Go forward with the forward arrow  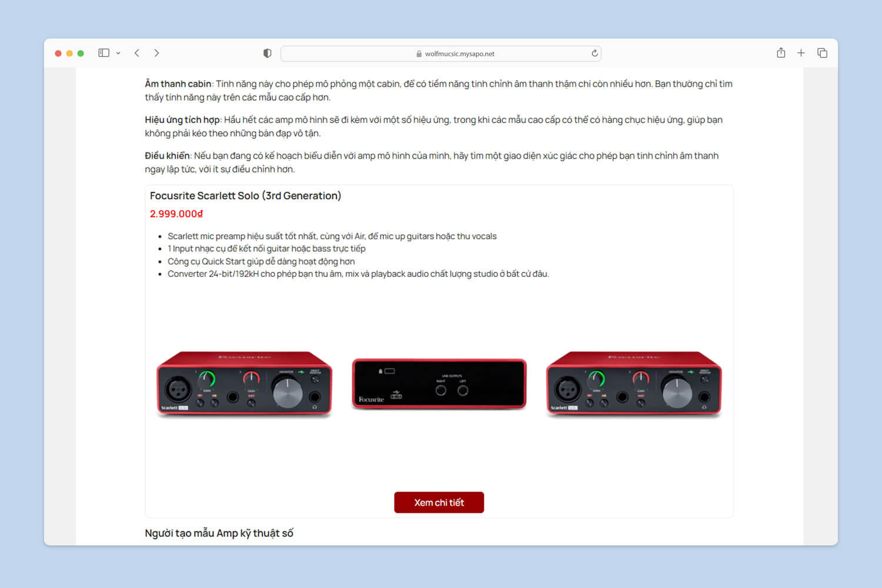156,53
